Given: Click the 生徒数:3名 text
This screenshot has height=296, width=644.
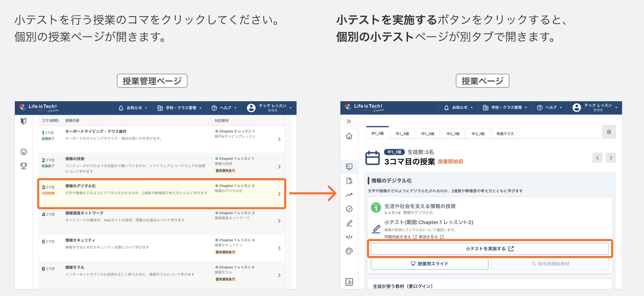Looking at the screenshot, I should coord(421,152).
